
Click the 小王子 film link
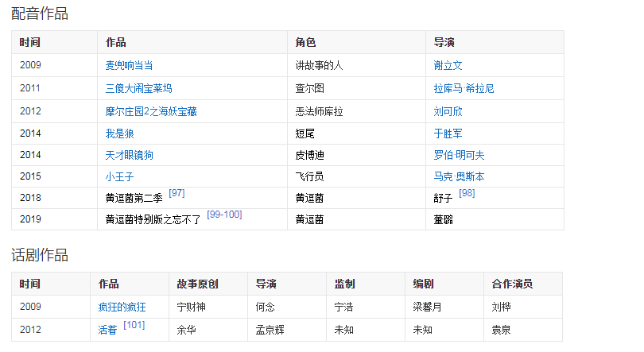click(119, 176)
